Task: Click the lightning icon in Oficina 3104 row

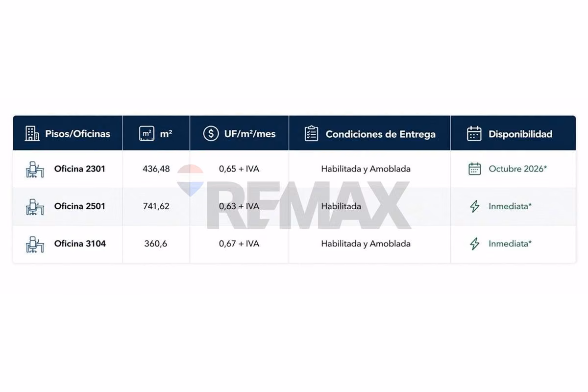Action: pos(474,244)
